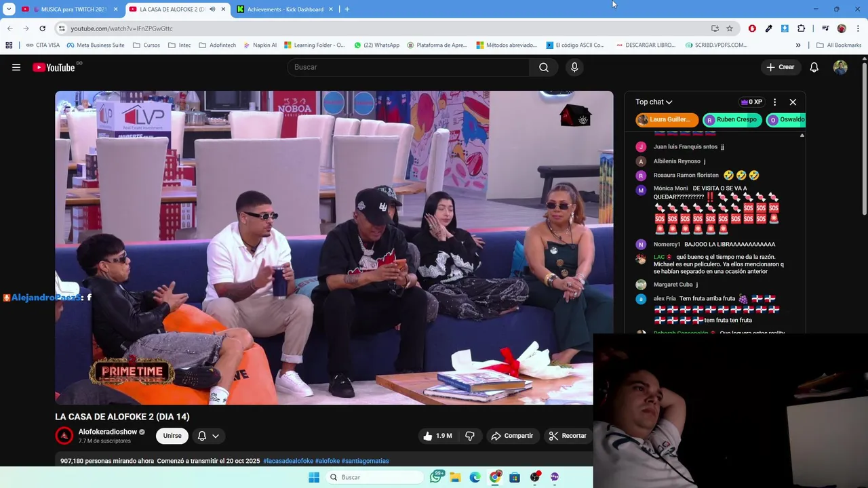Image resolution: width=868 pixels, height=488 pixels.
Task: Open the Alofokeradioshow channel name link
Action: point(108,432)
